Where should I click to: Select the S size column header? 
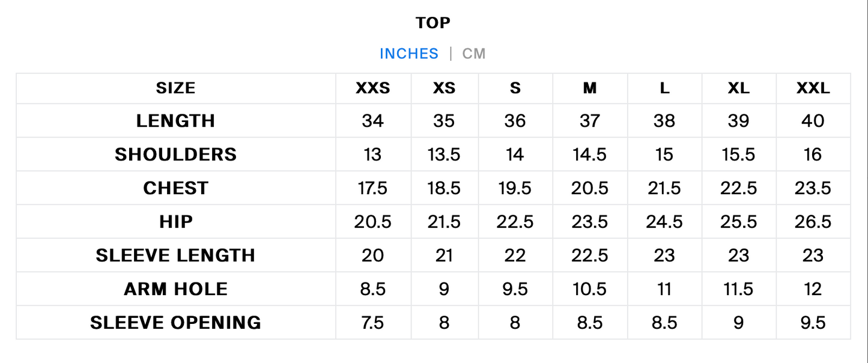click(515, 88)
